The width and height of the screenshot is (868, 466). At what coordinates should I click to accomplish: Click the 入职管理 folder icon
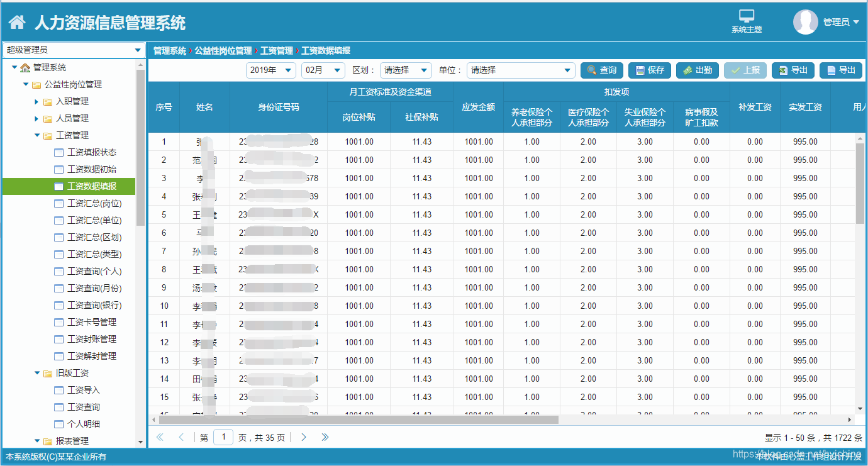[48, 101]
